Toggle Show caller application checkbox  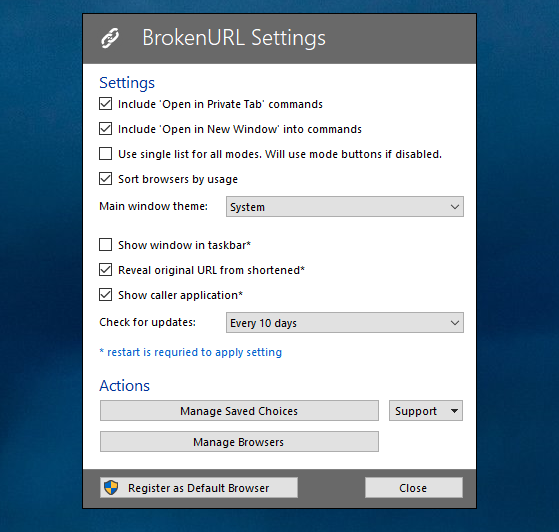pyautogui.click(x=106, y=295)
